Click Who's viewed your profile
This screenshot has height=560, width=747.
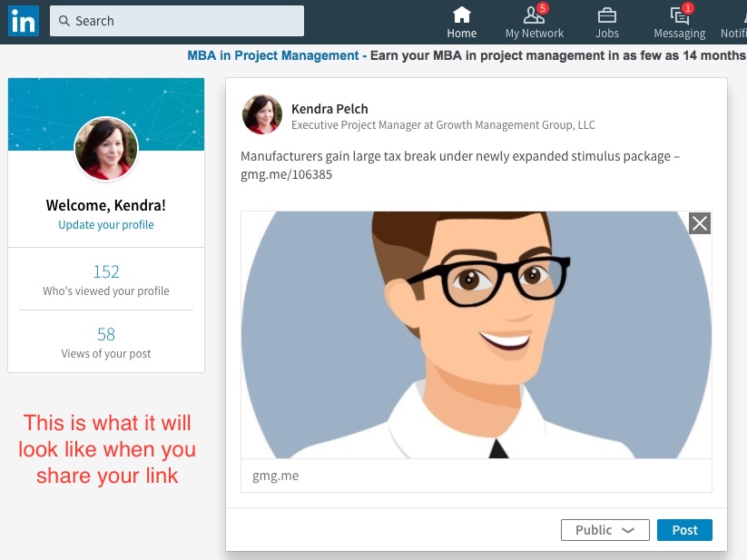point(106,291)
